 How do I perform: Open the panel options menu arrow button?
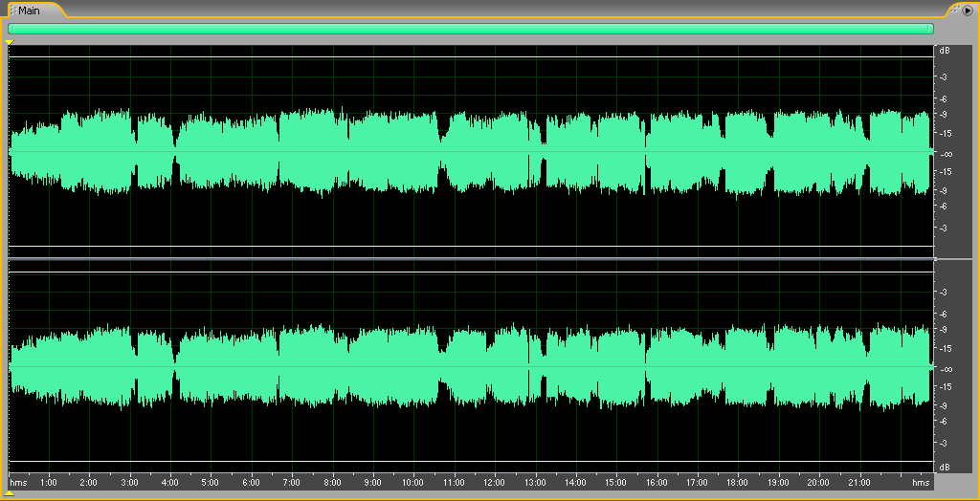coord(967,10)
